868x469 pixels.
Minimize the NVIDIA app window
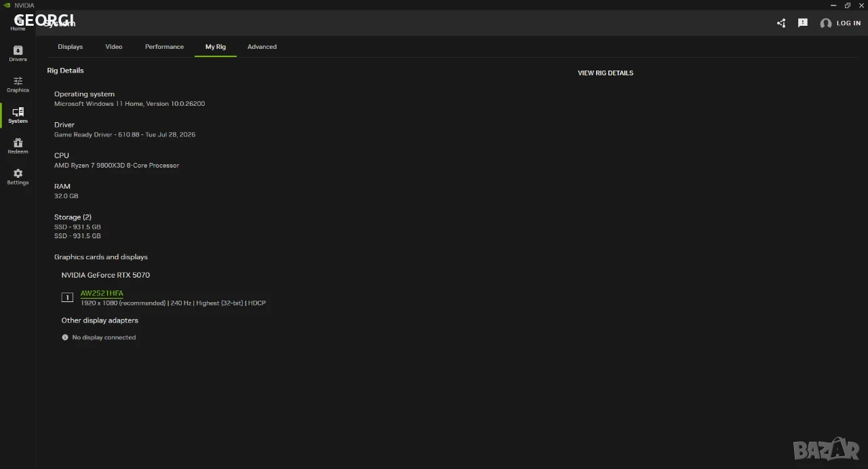pyautogui.click(x=833, y=5)
